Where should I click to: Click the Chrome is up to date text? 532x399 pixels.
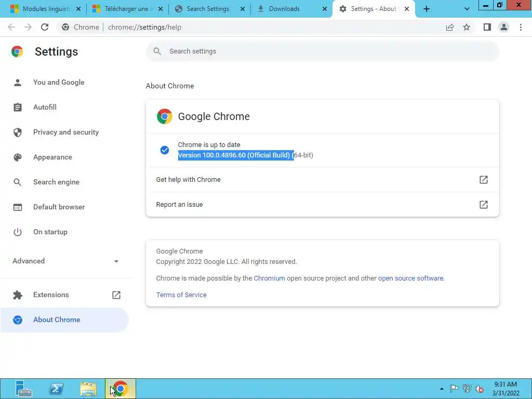209,144
